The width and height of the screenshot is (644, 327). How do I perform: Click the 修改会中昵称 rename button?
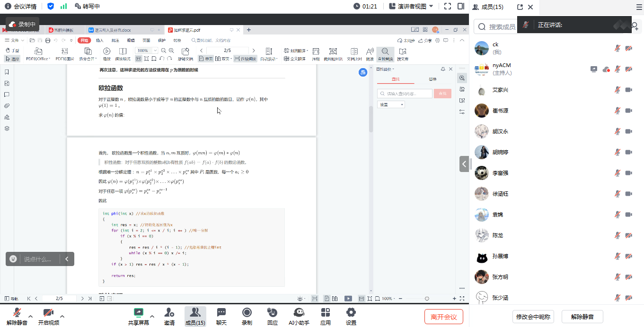tap(533, 317)
